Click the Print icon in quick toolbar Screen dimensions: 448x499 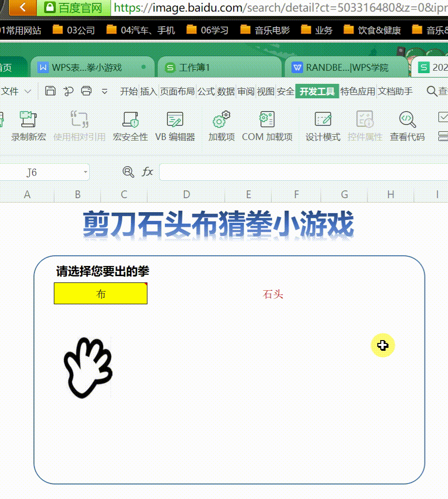[86, 92]
